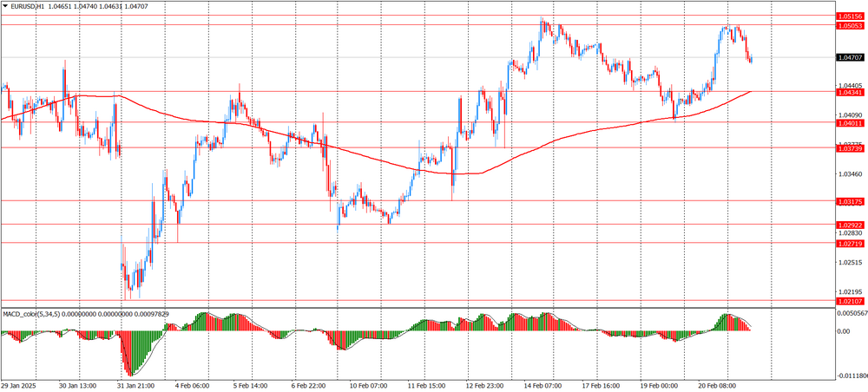Click the triangle icon beside EURUSD,H1
Viewport: 868px width, 392px height.
coord(5,7)
